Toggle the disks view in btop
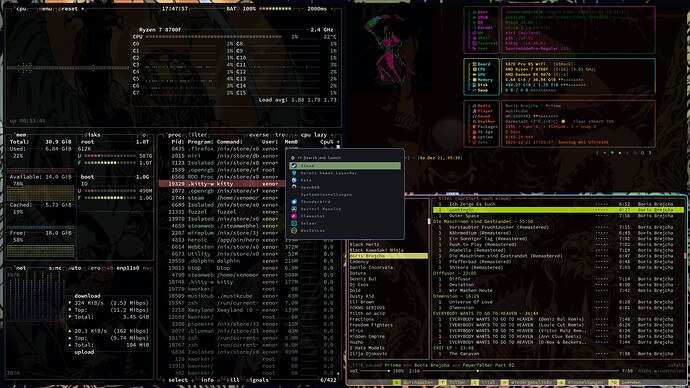 pos(92,135)
